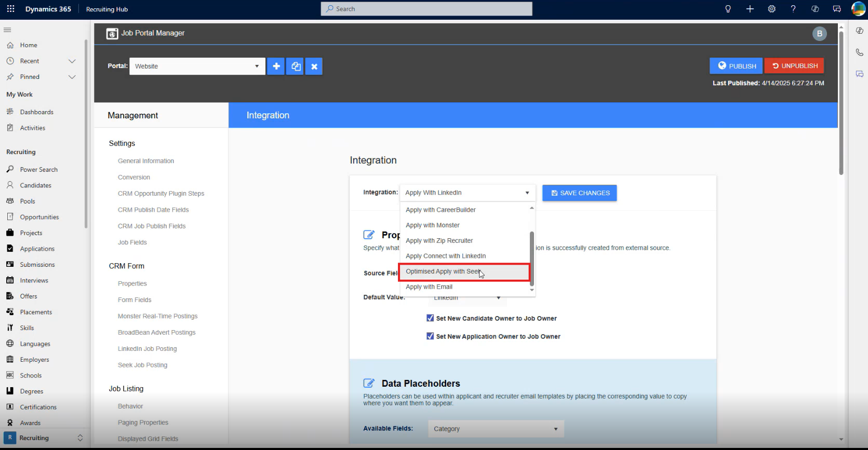
Task: Click the plus quick create icon
Action: (750, 9)
